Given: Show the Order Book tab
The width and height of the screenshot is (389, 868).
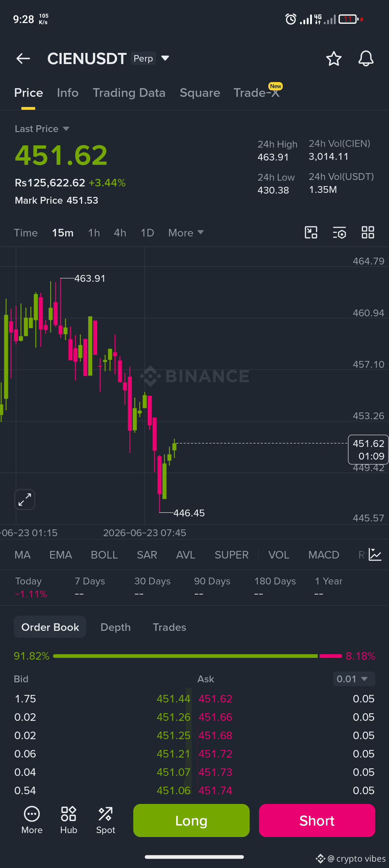Looking at the screenshot, I should [x=50, y=627].
